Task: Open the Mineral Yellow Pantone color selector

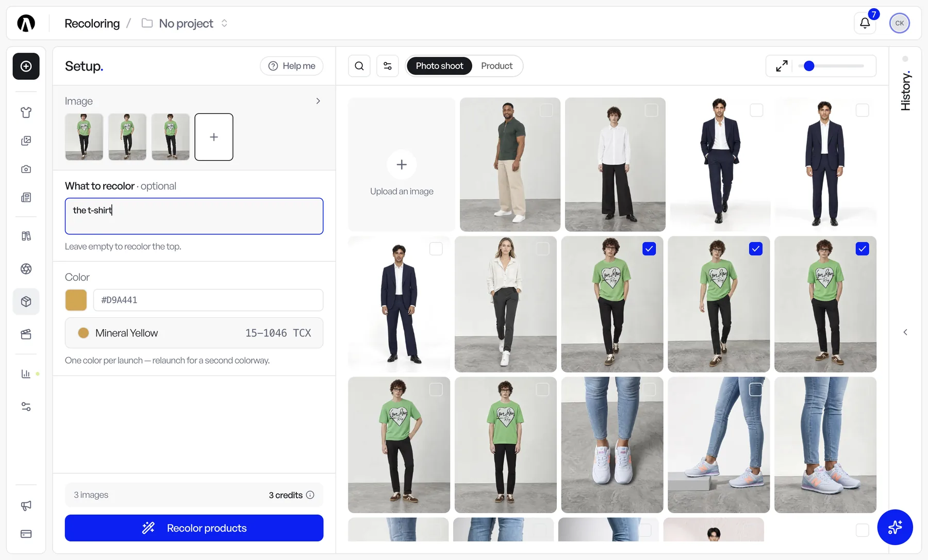Action: pos(194,333)
